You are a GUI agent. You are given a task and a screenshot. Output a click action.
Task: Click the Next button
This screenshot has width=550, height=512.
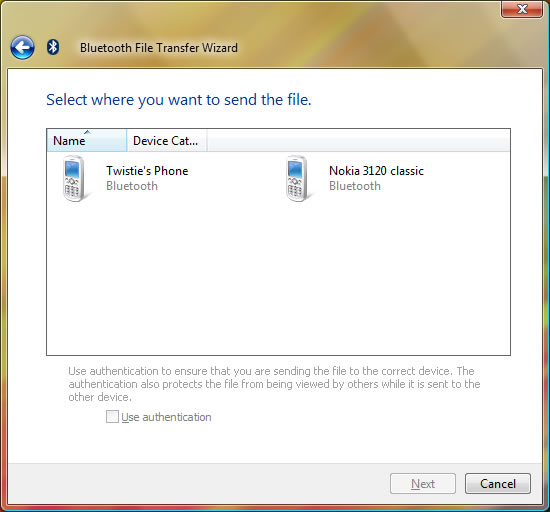[x=423, y=484]
